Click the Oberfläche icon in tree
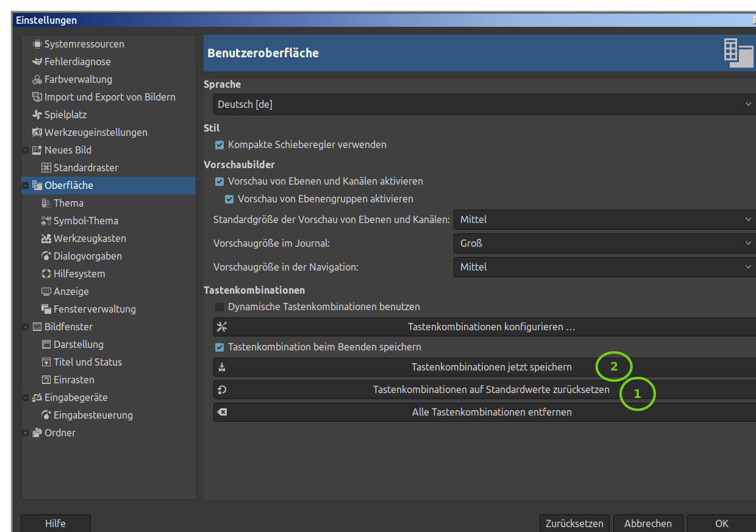The width and height of the screenshot is (756, 532). point(37,186)
